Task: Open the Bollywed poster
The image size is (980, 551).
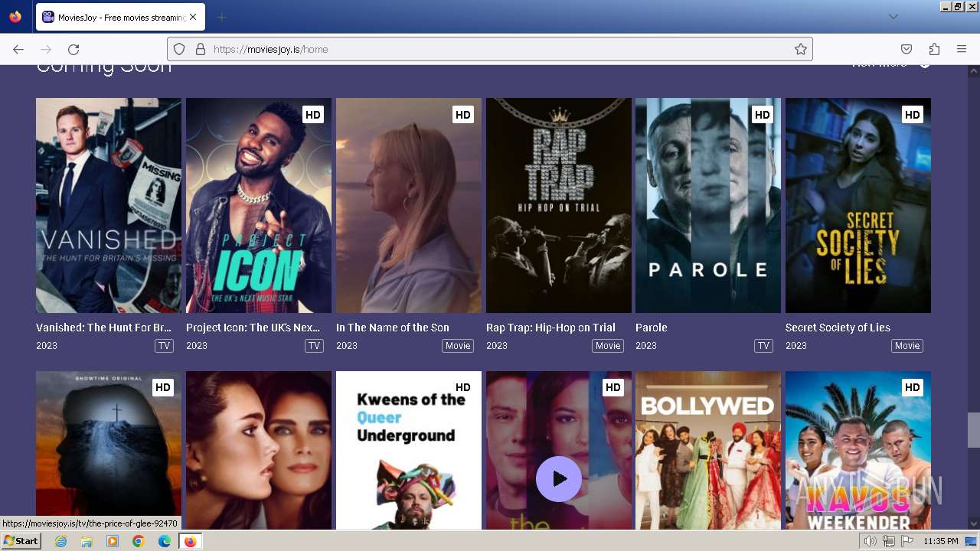Action: [x=708, y=450]
